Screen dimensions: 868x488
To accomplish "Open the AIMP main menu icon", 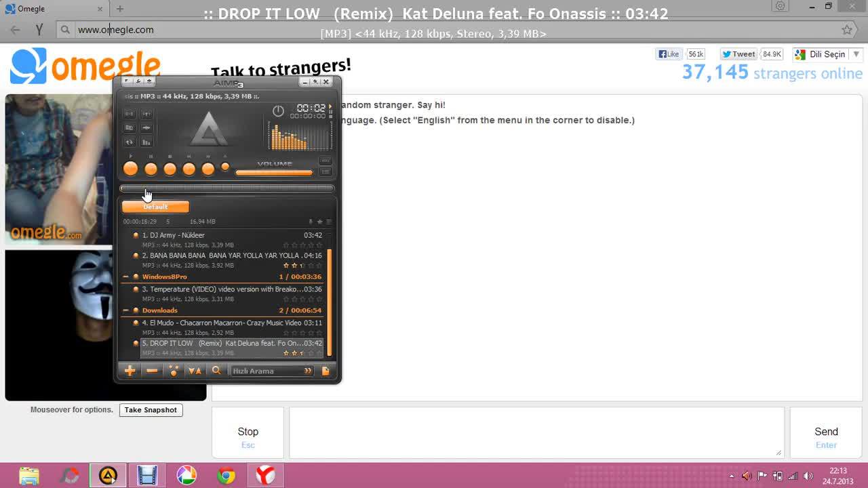I will 127,81.
